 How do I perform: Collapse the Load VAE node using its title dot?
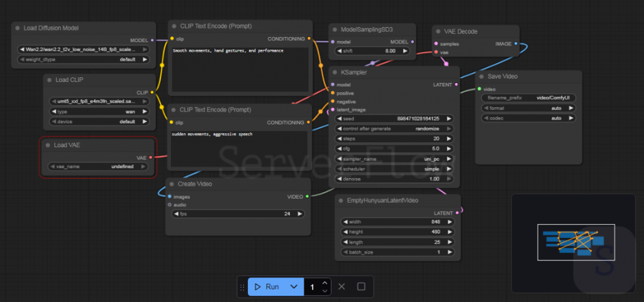48,145
